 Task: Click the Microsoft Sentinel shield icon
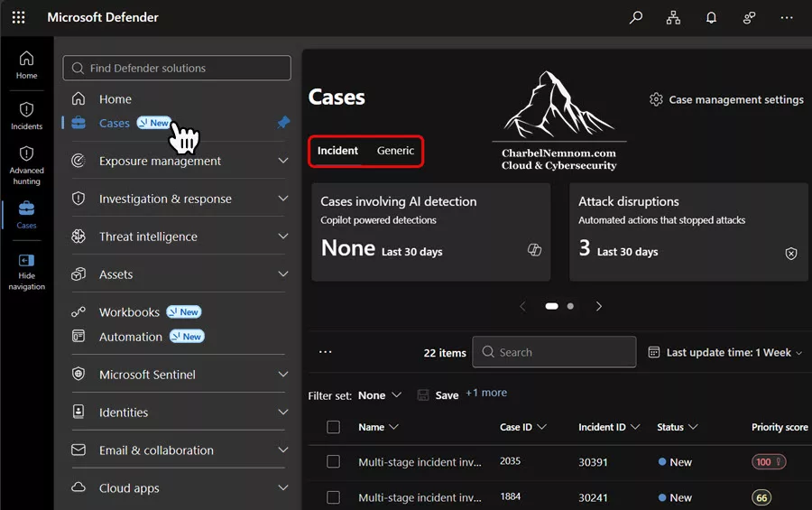pos(78,374)
